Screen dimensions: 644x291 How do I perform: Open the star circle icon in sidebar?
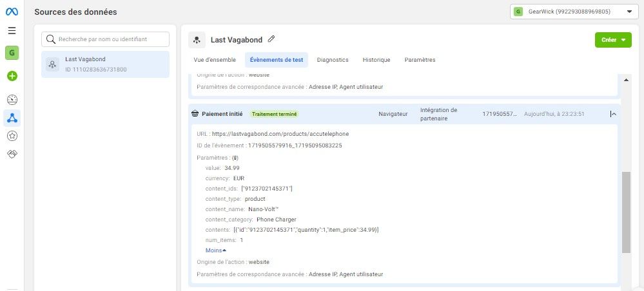[x=12, y=136]
